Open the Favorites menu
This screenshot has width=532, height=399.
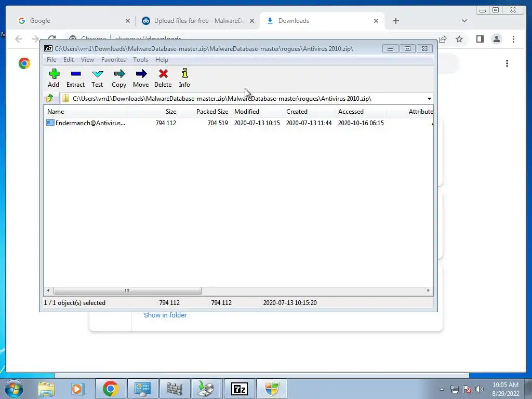click(x=113, y=60)
